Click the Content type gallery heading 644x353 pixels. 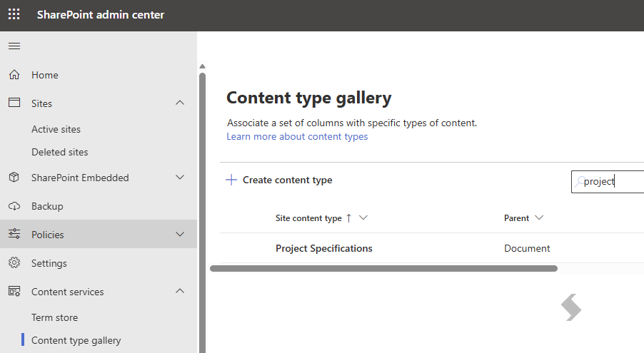[x=309, y=98]
